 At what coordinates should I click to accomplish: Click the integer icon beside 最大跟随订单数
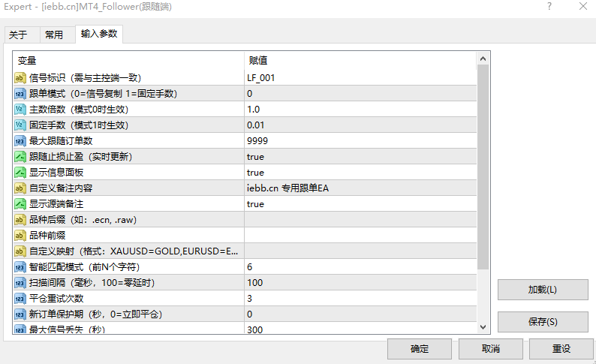pyautogui.click(x=20, y=141)
